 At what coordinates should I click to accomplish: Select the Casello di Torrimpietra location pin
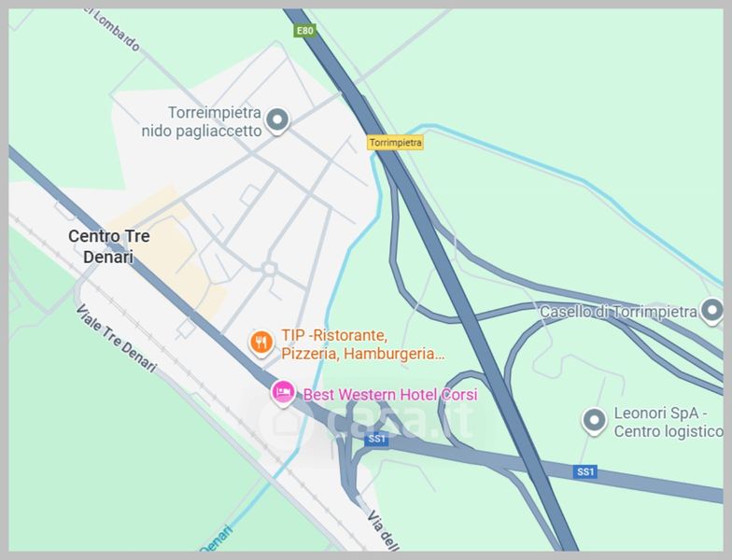point(711,311)
